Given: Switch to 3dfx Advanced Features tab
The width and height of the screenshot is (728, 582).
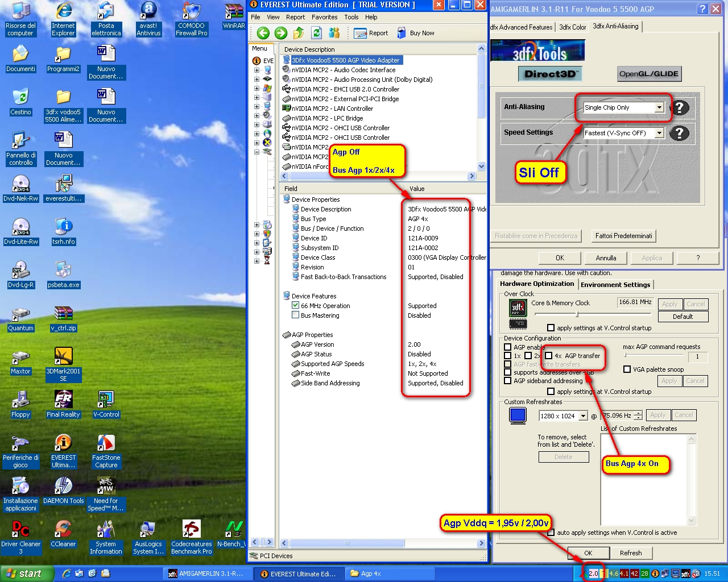Looking at the screenshot, I should [x=522, y=27].
